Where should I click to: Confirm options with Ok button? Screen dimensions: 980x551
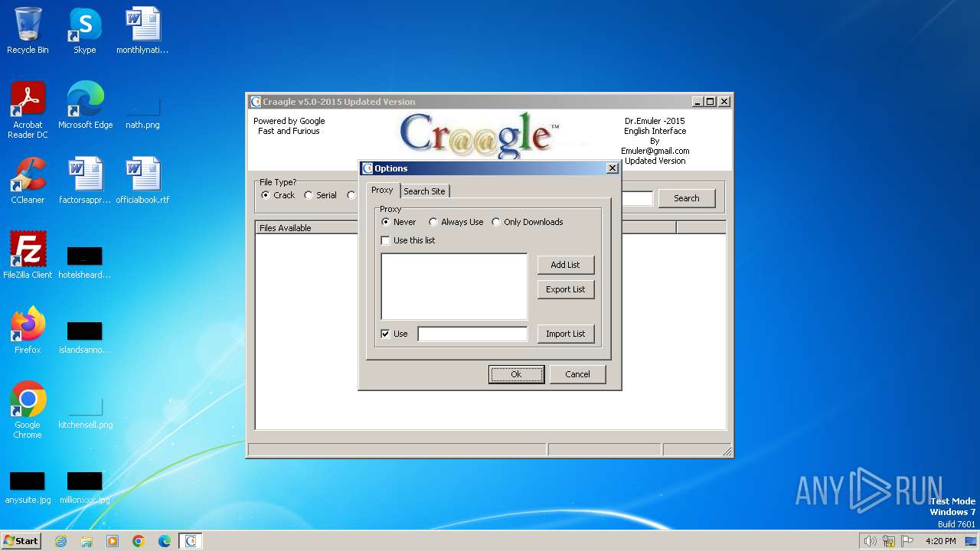[x=516, y=374]
